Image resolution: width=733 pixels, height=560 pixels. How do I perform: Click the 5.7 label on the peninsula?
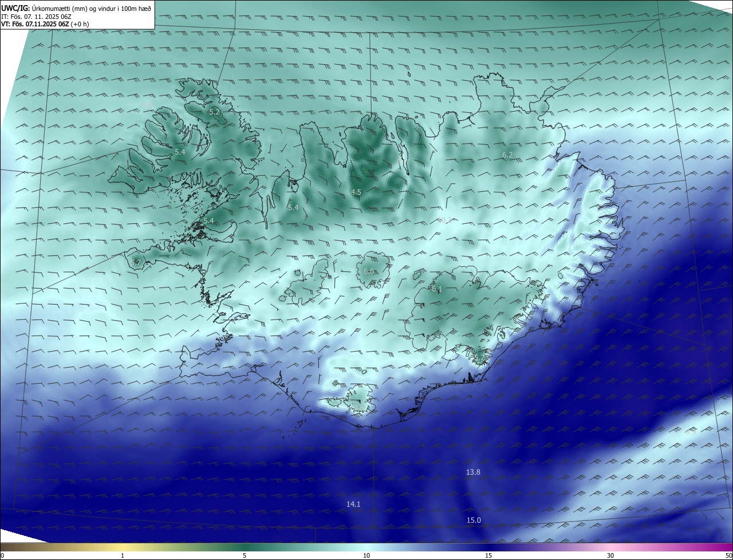(x=135, y=262)
